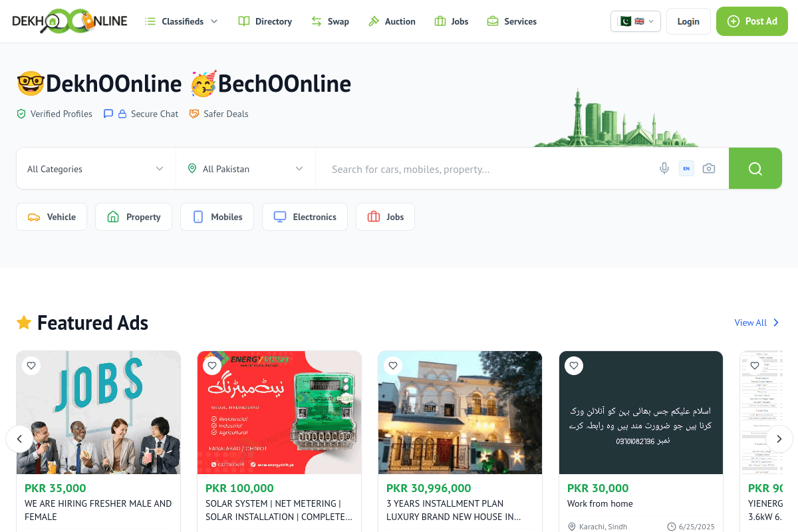Screen dimensions: 798x532
Task: Click next arrow on Featured Ads carousel
Action: tap(779, 439)
